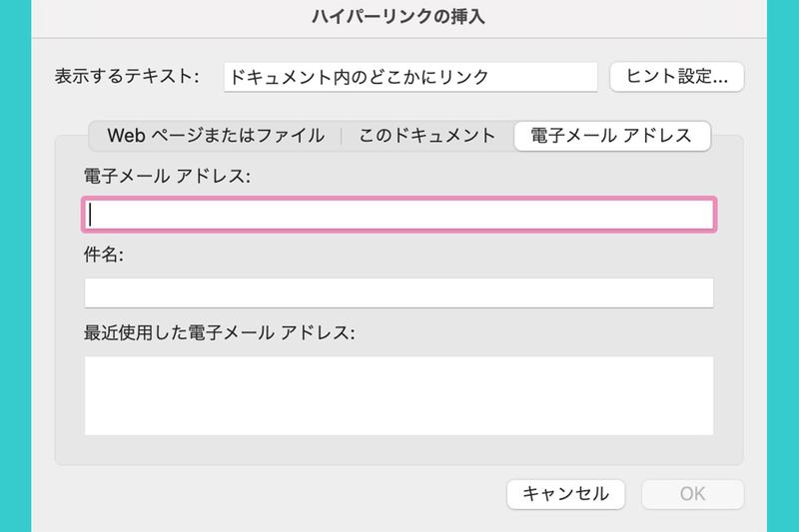Click the ハイパーリンクの挿入 dialog title
Image resolution: width=799 pixels, height=532 pixels.
tap(399, 16)
